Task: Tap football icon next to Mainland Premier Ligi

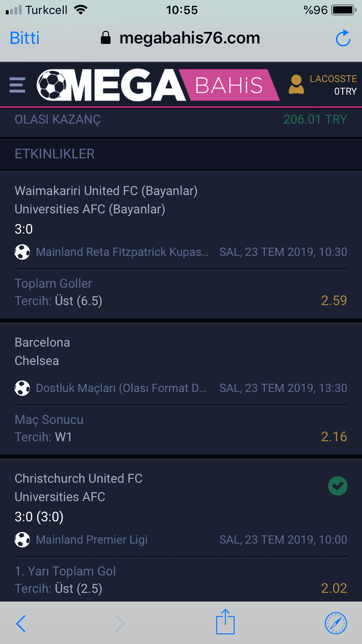Action: click(22, 540)
